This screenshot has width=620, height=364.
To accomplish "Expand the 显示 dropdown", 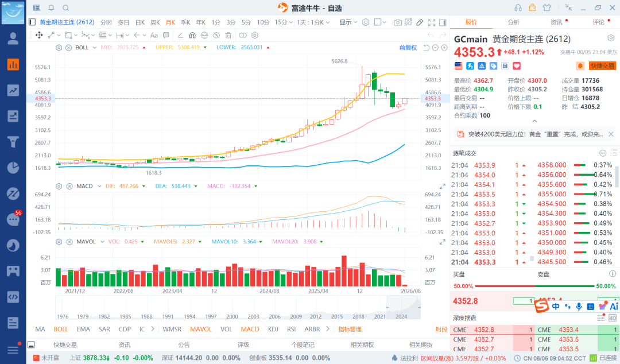I will click(348, 22).
